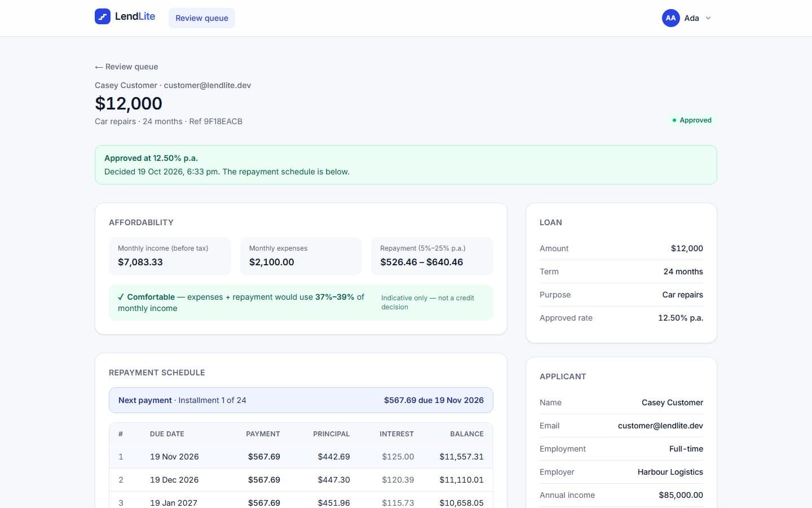Click the BALANCE column header
The image size is (812, 508).
pos(467,434)
